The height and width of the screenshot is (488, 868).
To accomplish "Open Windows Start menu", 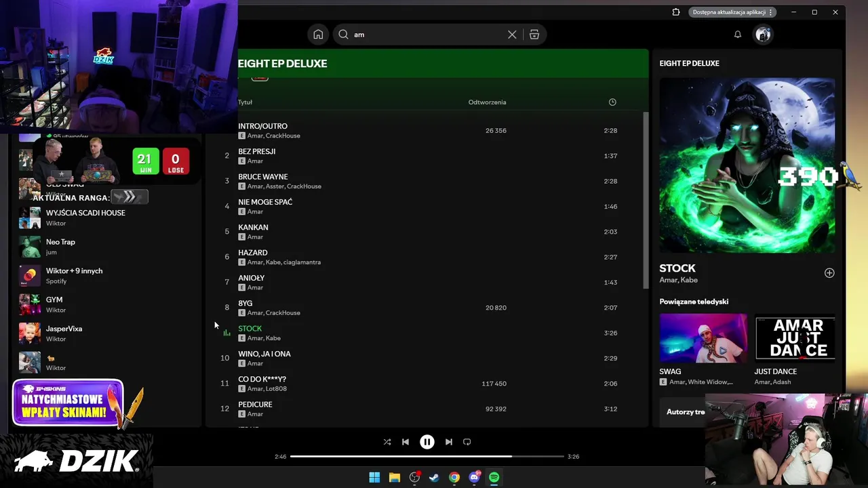I will (374, 478).
